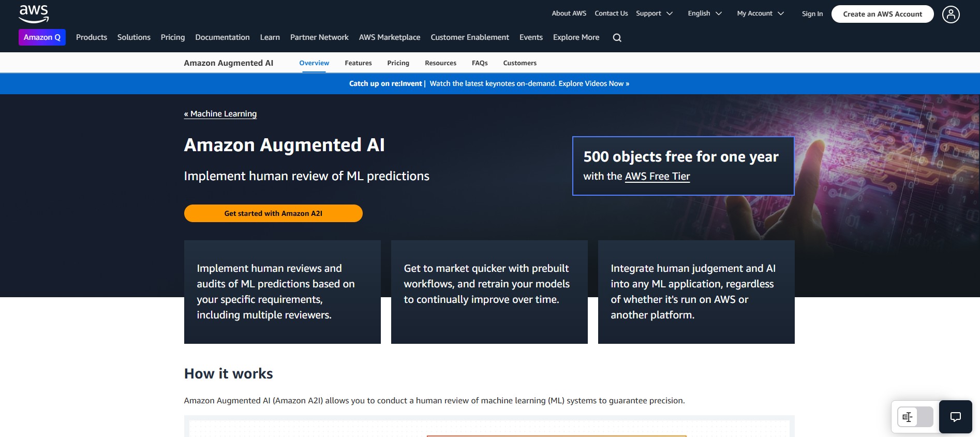The height and width of the screenshot is (437, 980).
Task: Go to About AWS
Action: 569,13
